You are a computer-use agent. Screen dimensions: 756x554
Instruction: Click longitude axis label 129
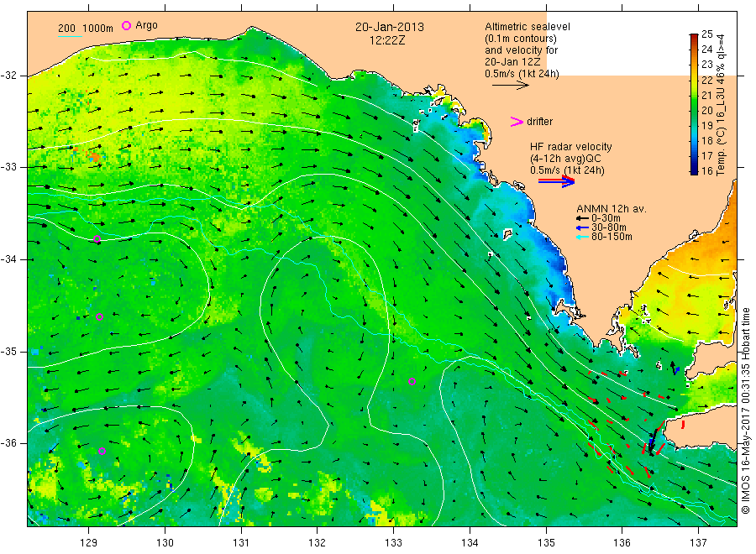[89, 543]
